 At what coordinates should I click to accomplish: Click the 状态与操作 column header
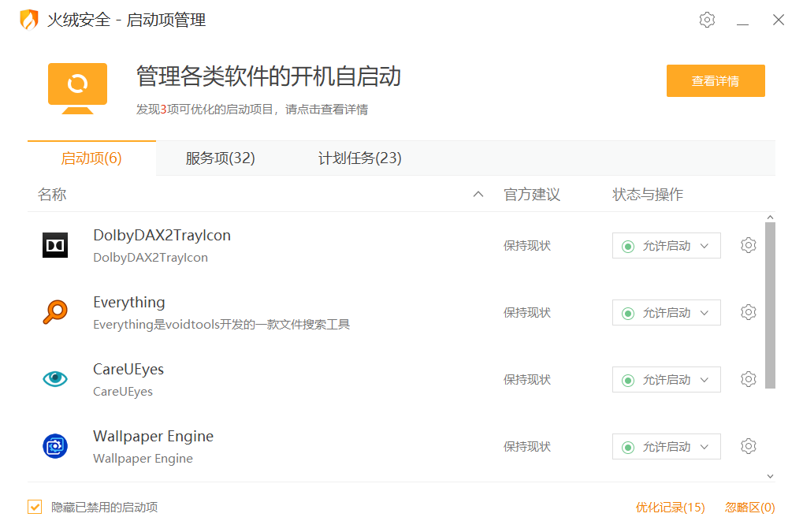point(647,195)
